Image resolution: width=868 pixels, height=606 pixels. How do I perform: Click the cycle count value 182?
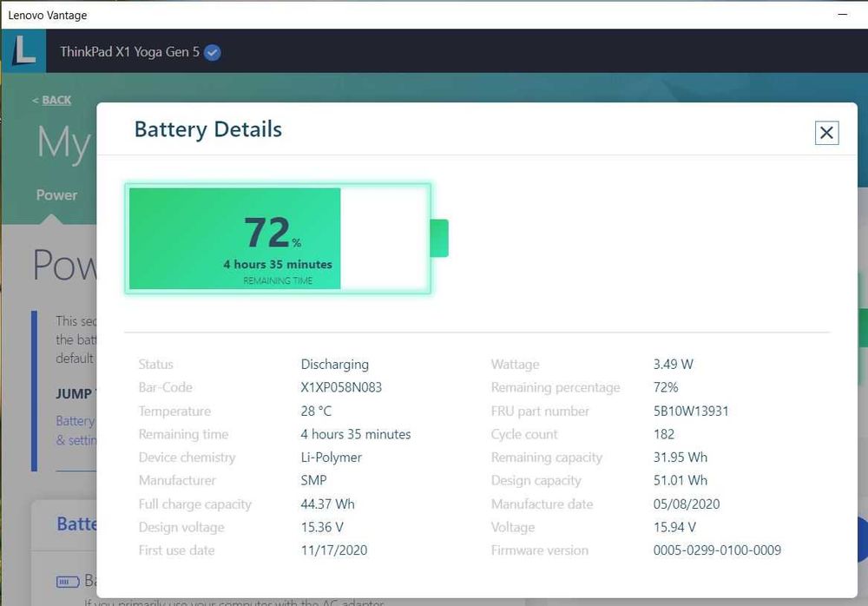[664, 434]
